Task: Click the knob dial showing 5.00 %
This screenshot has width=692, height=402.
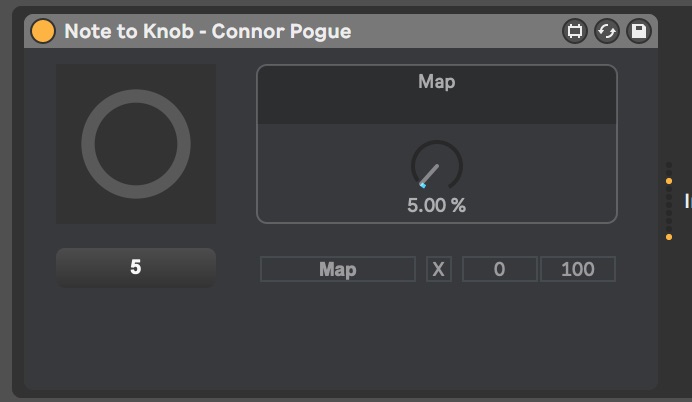Action: pos(436,165)
